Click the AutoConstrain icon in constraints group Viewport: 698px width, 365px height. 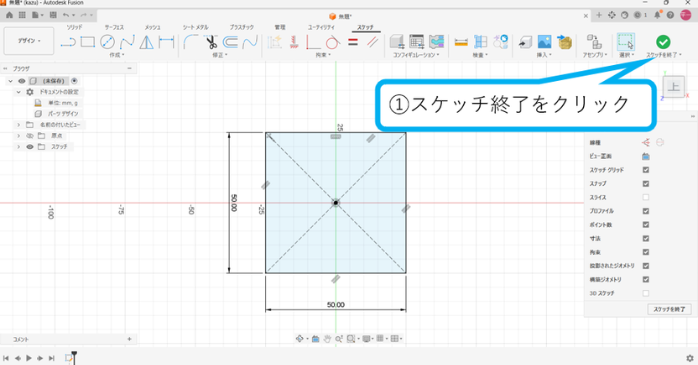[x=274, y=42]
